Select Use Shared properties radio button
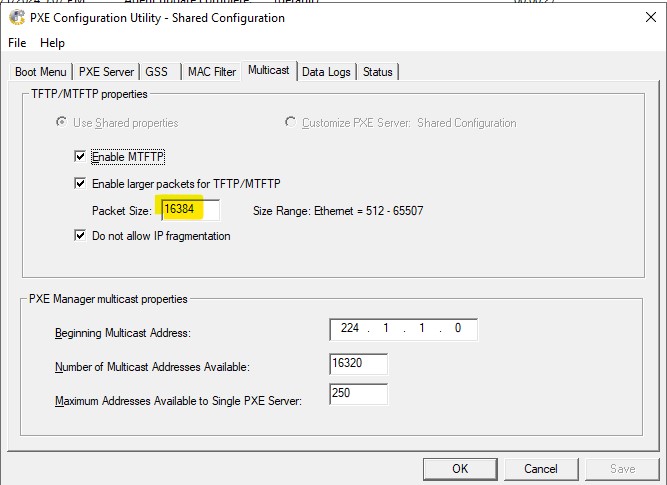 coord(62,123)
